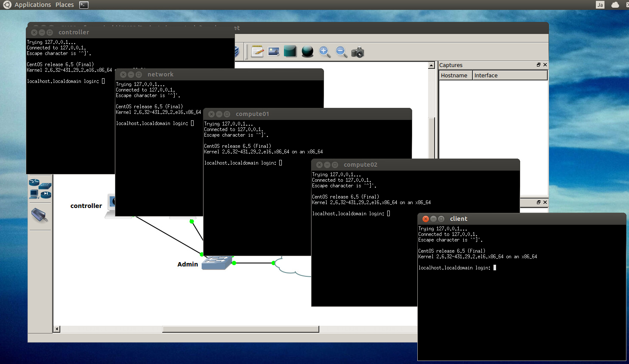Viewport: 629px width, 364px height.
Task: Undock the Captures panel
Action: pos(538,65)
